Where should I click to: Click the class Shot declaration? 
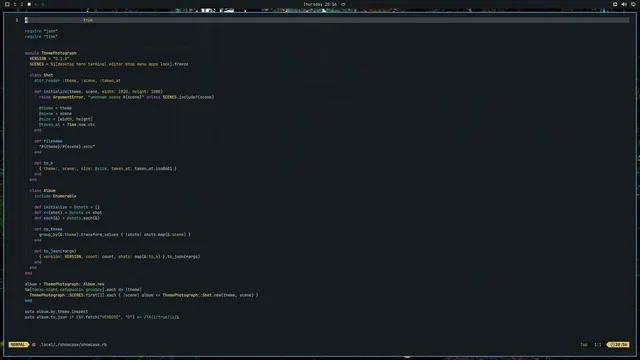click(41, 75)
